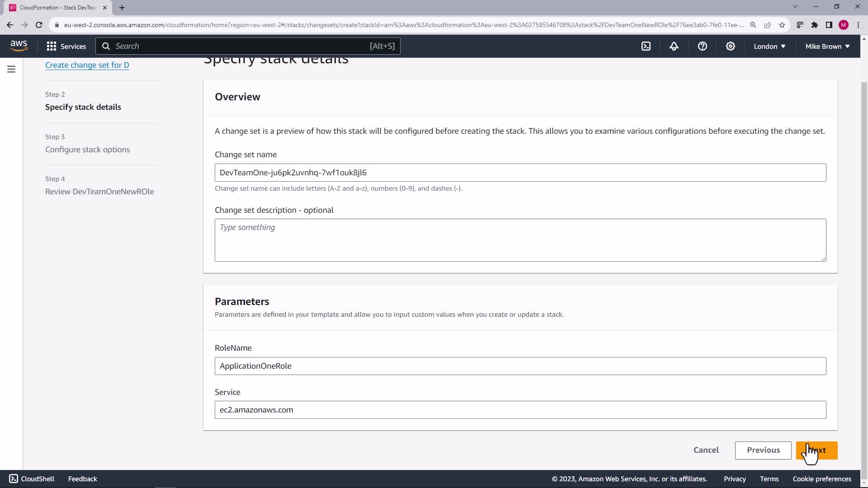Image resolution: width=868 pixels, height=488 pixels.
Task: Click the CloudShell footer button
Action: point(32,479)
